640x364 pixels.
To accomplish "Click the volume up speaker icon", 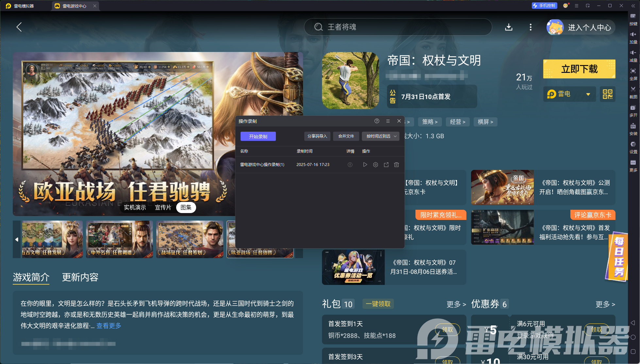I will point(633,35).
